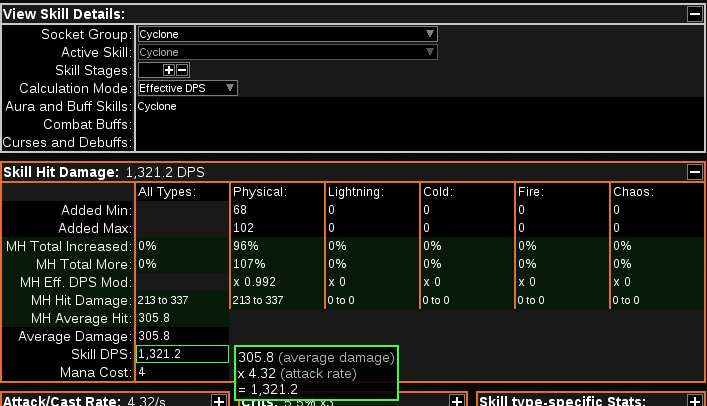Click the Physical Added Min value 68
Screen dimensions: 707x406
point(276,210)
